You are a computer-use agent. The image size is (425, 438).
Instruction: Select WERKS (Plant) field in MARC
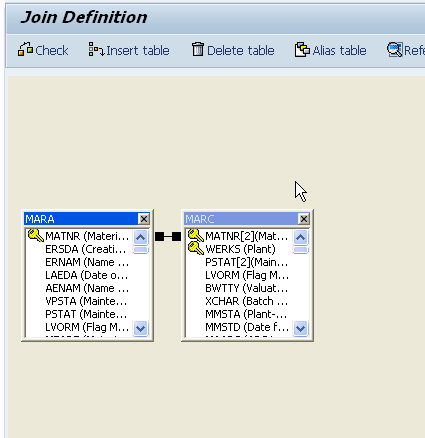tap(240, 249)
